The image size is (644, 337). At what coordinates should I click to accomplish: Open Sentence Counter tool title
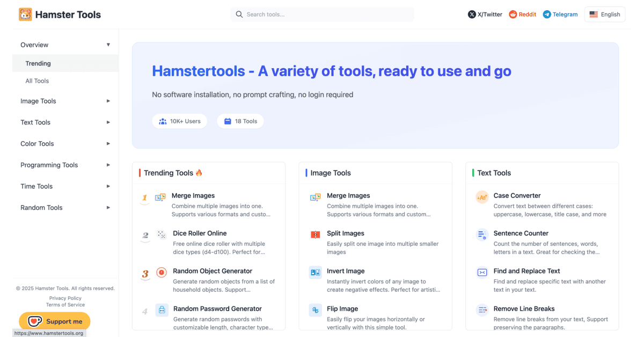(x=521, y=233)
